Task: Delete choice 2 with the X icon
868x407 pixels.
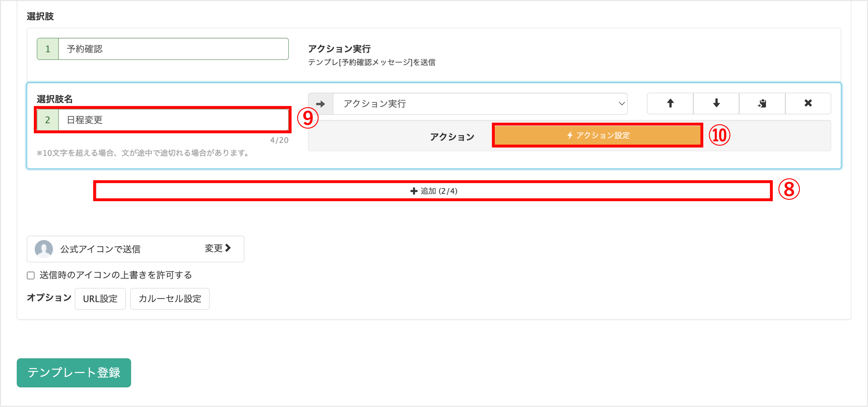Action: tap(808, 103)
